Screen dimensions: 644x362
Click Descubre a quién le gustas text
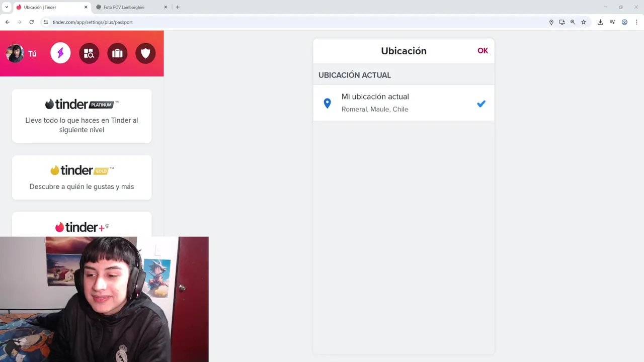82,187
